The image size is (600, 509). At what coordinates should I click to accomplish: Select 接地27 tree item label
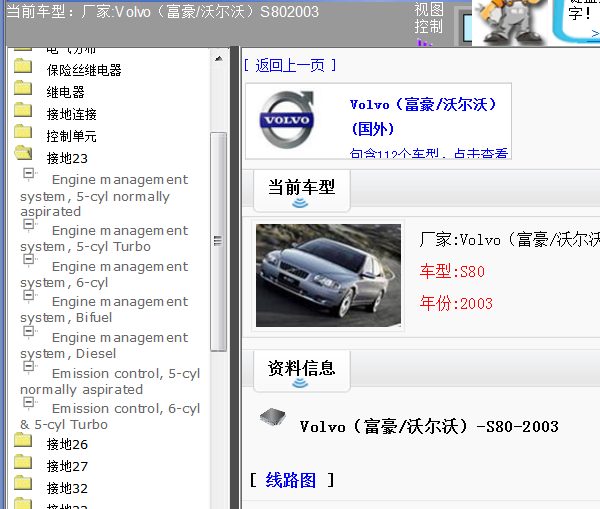[67, 466]
